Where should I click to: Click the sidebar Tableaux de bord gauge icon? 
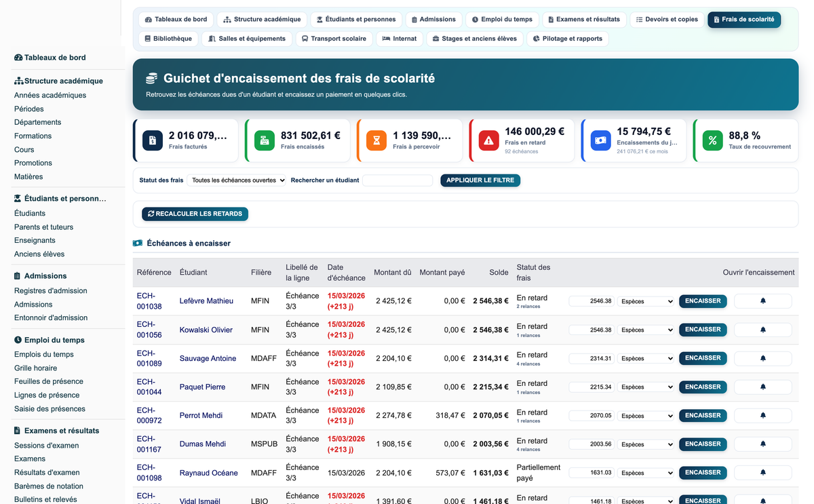coord(18,58)
